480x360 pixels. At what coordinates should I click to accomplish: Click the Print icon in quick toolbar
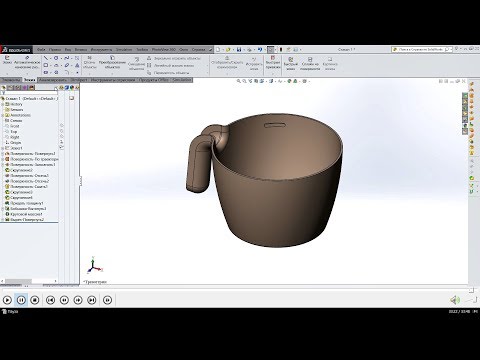(249, 49)
